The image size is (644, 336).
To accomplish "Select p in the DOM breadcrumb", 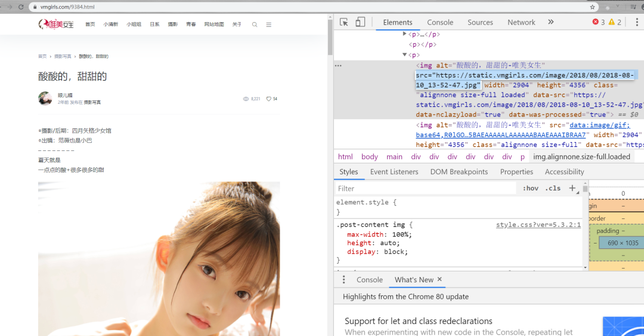I will click(x=522, y=157).
